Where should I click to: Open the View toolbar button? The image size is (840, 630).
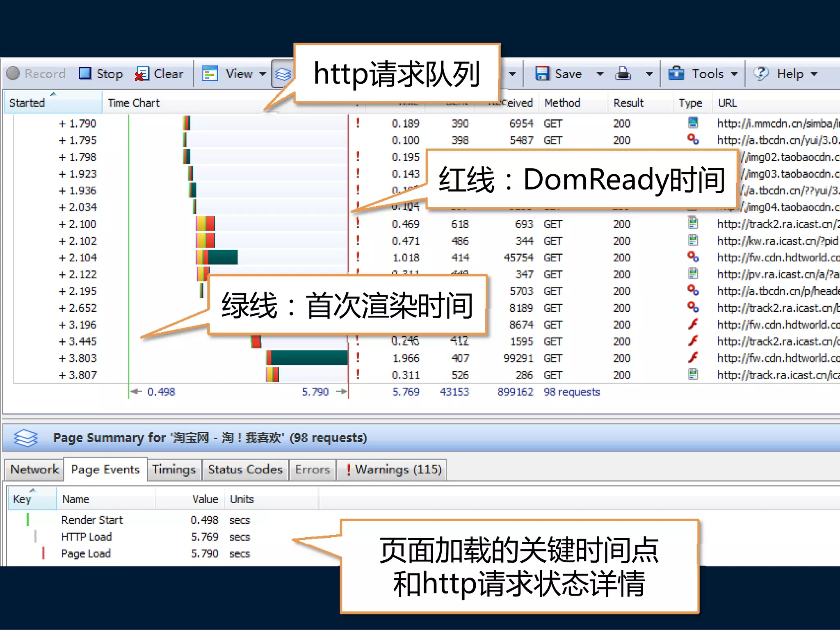coord(228,74)
